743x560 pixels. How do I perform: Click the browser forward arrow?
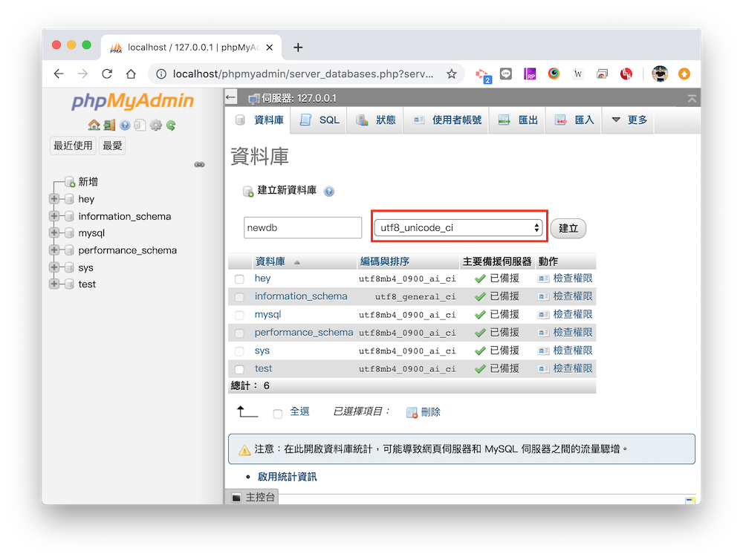(x=83, y=74)
